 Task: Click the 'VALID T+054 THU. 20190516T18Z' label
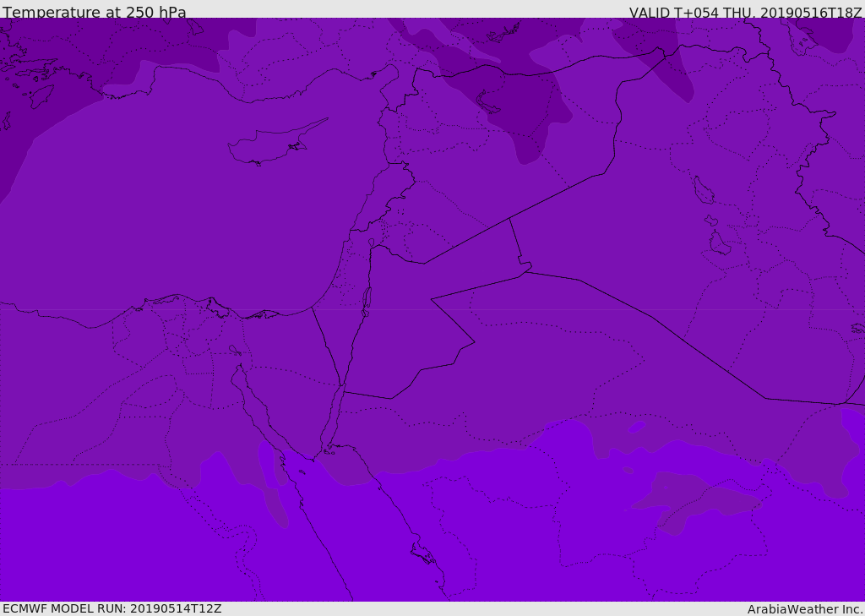point(746,12)
